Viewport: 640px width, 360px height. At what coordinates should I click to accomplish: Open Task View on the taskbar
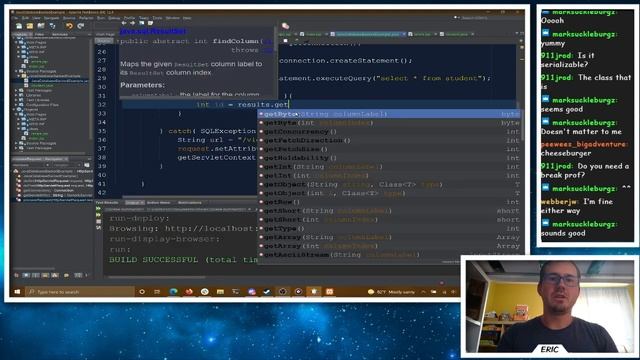(x=157, y=292)
